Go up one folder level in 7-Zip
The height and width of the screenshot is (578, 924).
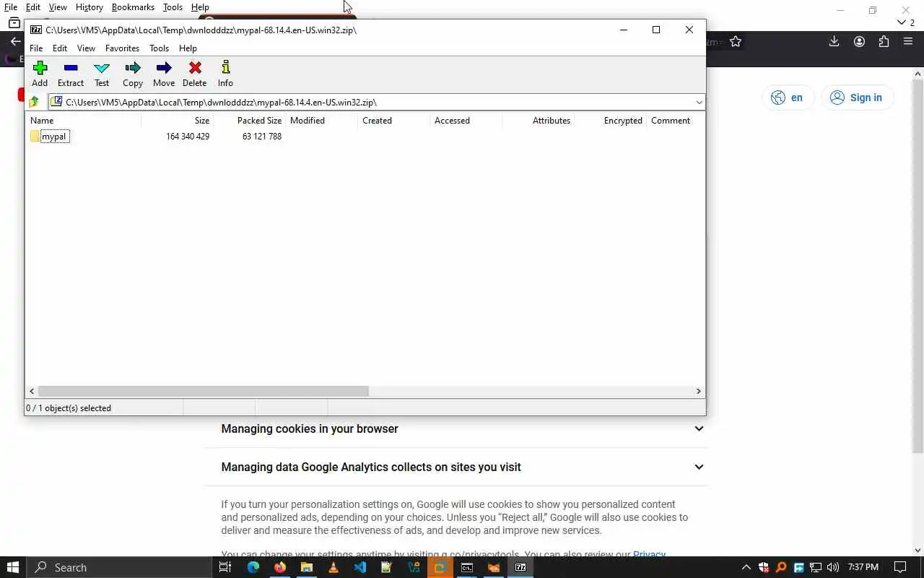tap(34, 102)
